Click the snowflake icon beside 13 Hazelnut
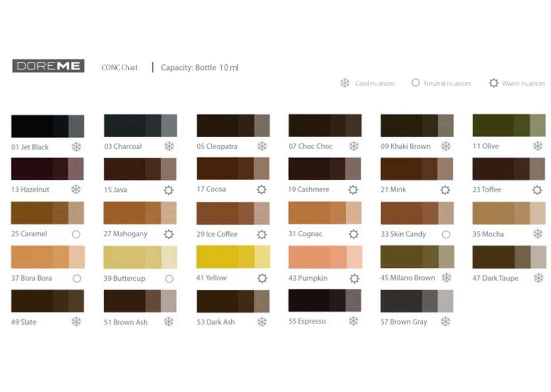This screenshot has width=551, height=392. coord(76,190)
